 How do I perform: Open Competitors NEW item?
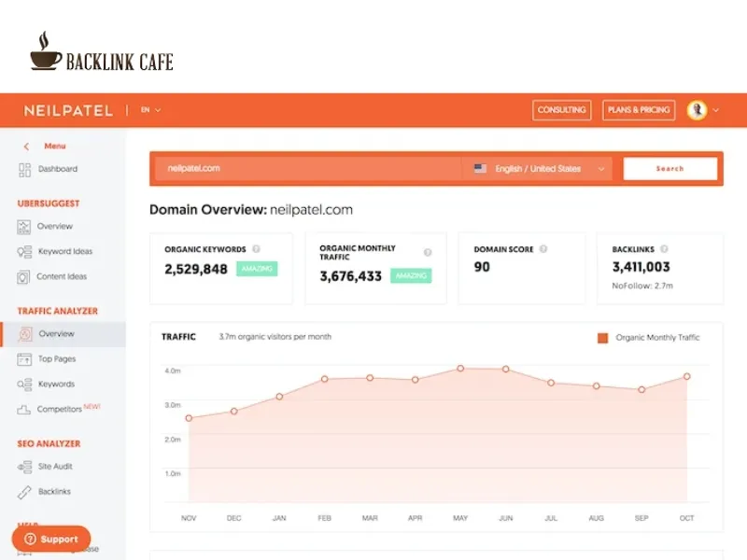[x=68, y=409]
